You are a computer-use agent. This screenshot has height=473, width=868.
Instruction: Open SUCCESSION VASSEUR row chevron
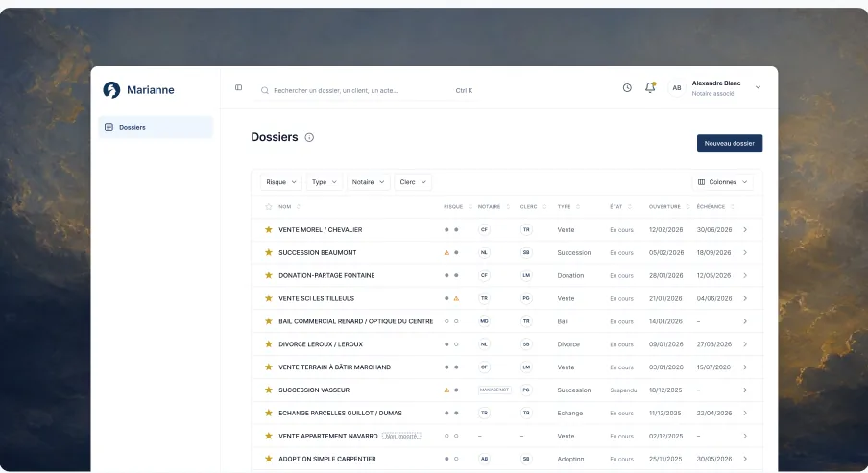point(745,390)
